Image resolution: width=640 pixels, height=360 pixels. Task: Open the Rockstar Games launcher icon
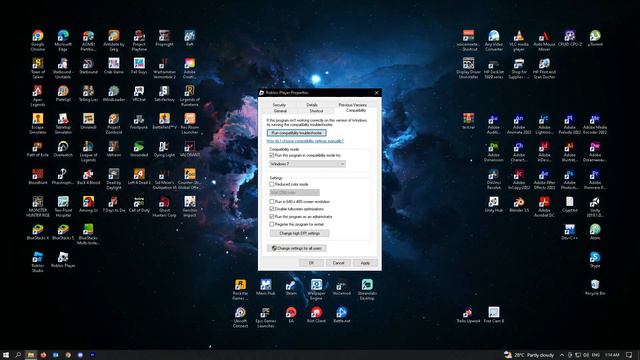[240, 289]
